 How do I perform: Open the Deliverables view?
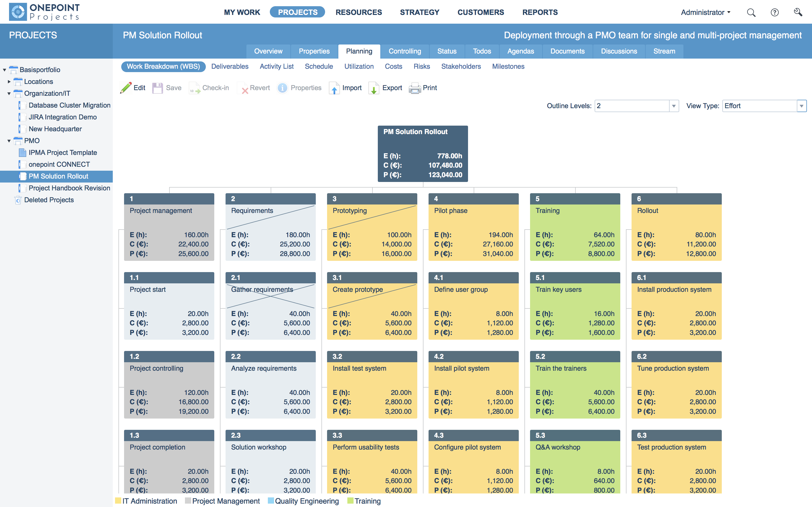pyautogui.click(x=230, y=66)
